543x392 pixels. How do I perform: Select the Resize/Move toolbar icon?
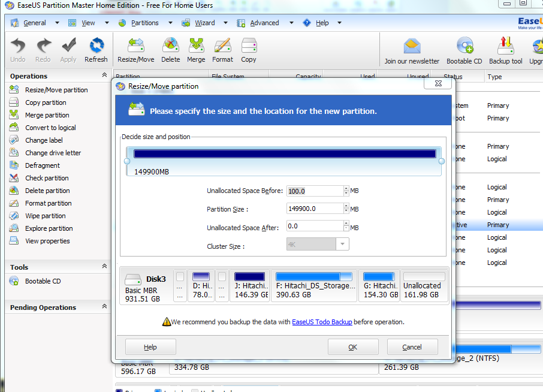click(135, 50)
